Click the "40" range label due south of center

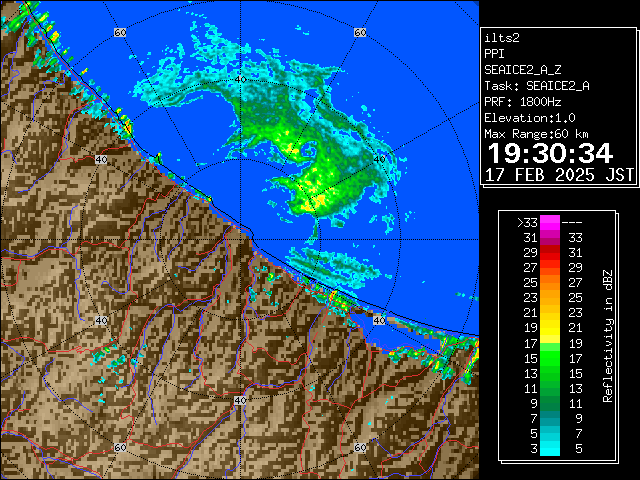click(x=240, y=400)
